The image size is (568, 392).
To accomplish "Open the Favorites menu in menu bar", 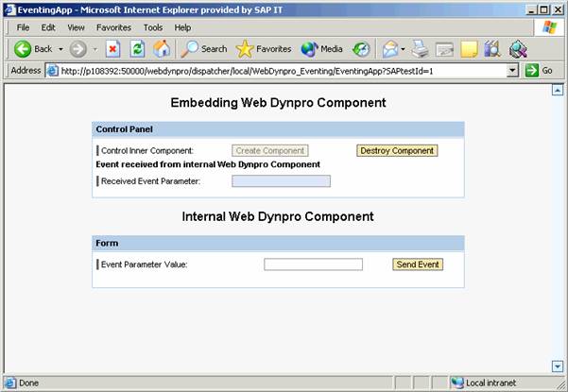I will (x=113, y=27).
